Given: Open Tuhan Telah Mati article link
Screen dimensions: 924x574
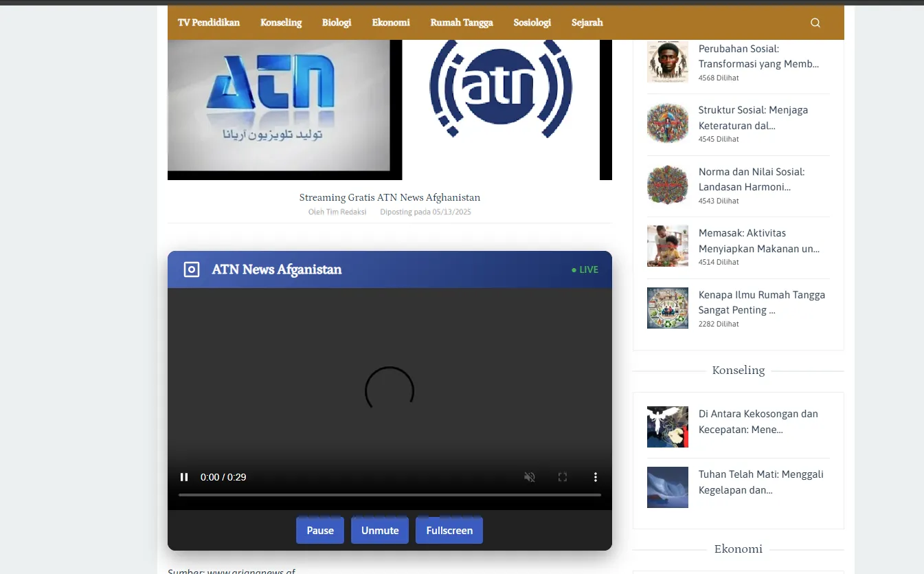Looking at the screenshot, I should (761, 482).
